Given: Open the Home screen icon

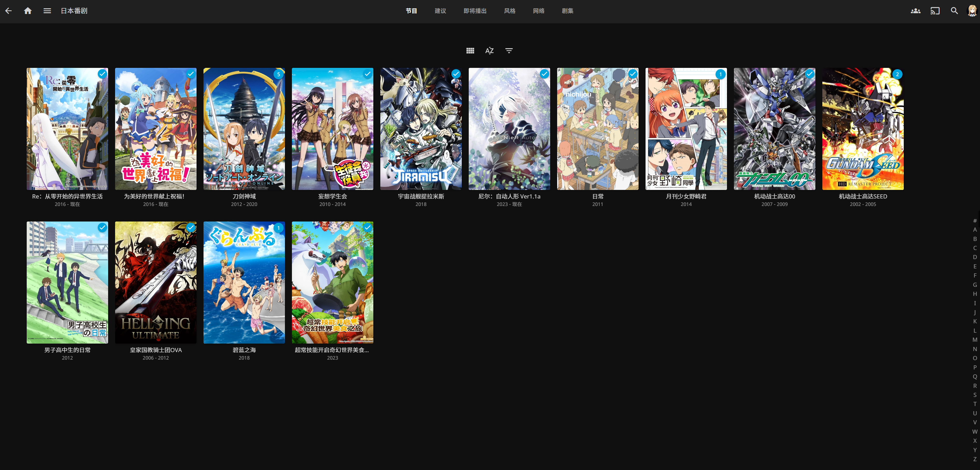Looking at the screenshot, I should 28,11.
